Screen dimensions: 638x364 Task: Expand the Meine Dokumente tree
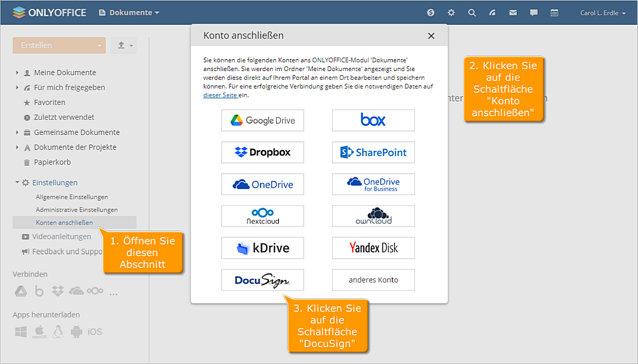17,73
